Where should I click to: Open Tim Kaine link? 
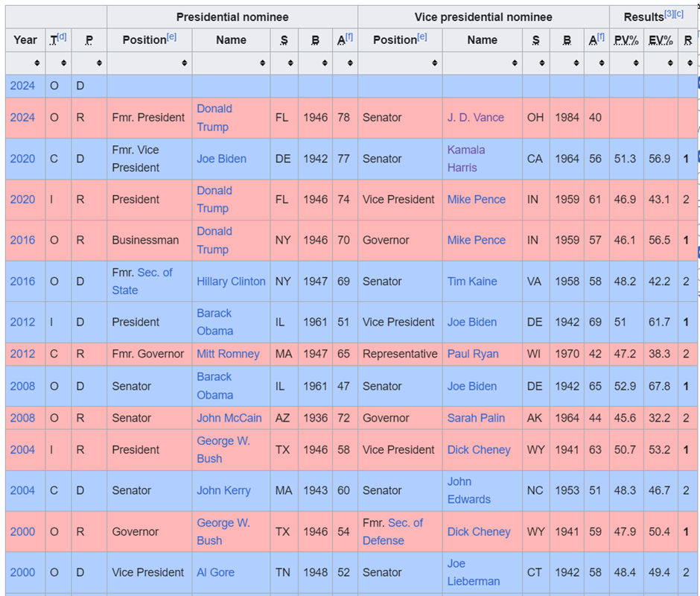(x=472, y=282)
